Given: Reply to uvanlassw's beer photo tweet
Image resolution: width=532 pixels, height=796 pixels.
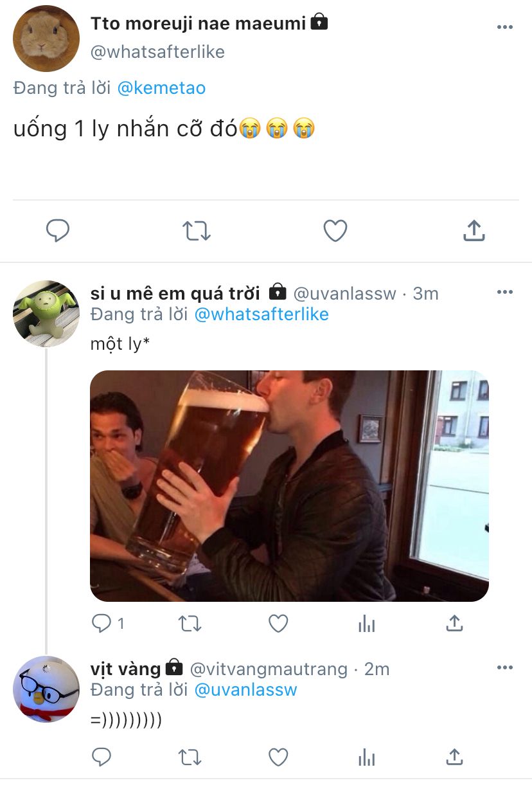Looking at the screenshot, I should (102, 623).
